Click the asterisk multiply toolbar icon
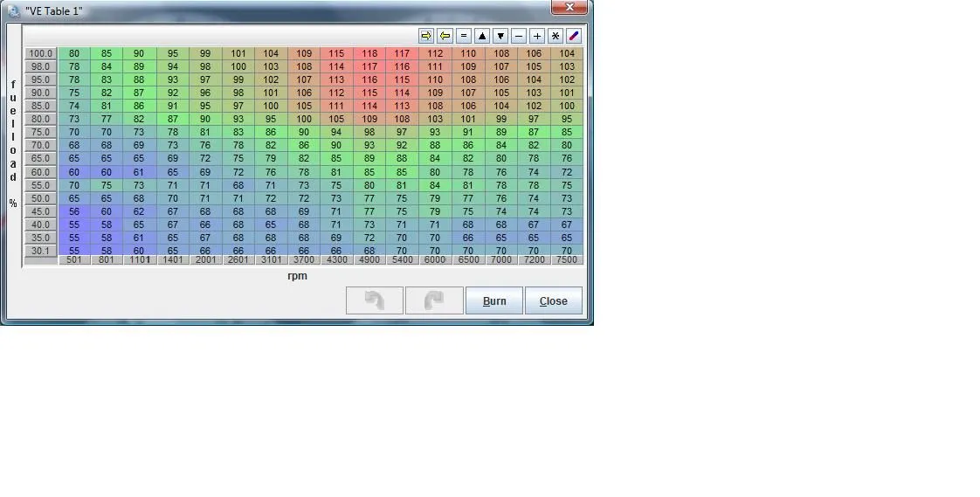 pyautogui.click(x=556, y=36)
